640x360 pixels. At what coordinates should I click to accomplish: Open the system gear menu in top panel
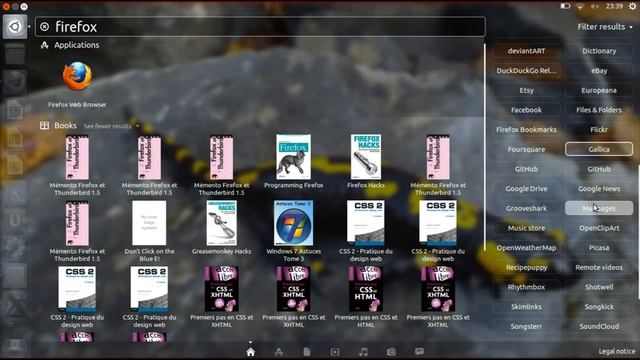[x=632, y=6]
